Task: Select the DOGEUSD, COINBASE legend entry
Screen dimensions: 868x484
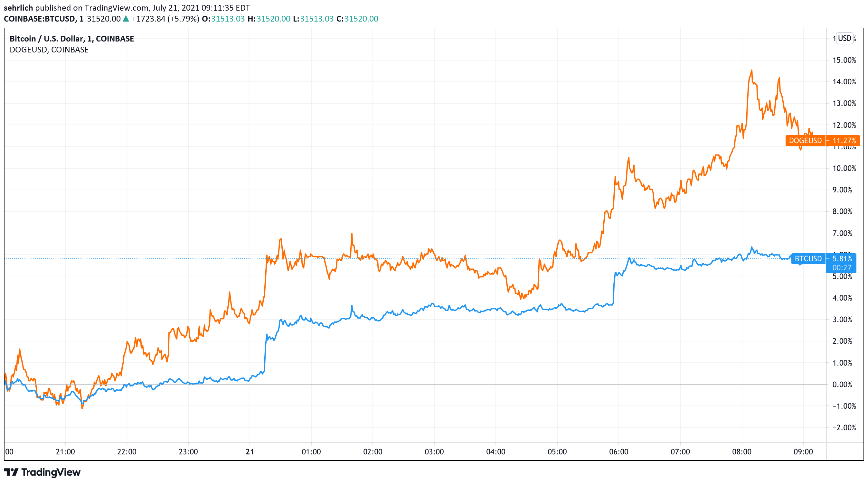Action: (x=49, y=50)
